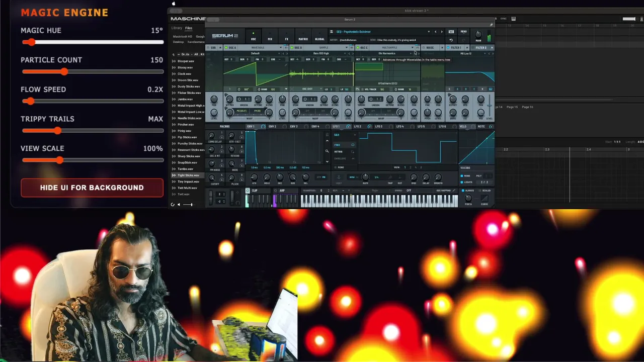Click the lock icon beside envelope graph
Viewport: 644px width, 362px height.
327,135
